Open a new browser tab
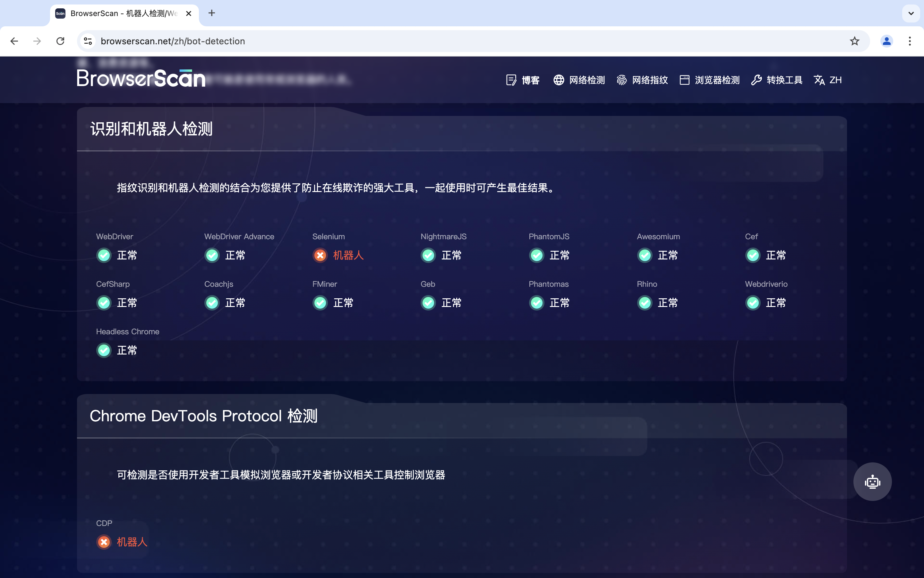Screen dimensions: 924x578 click(x=212, y=13)
